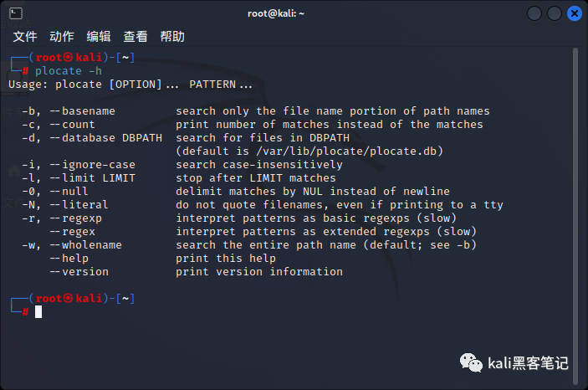This screenshot has width=588, height=390.
Task: Click the --ignore-case option text
Action: coord(92,165)
